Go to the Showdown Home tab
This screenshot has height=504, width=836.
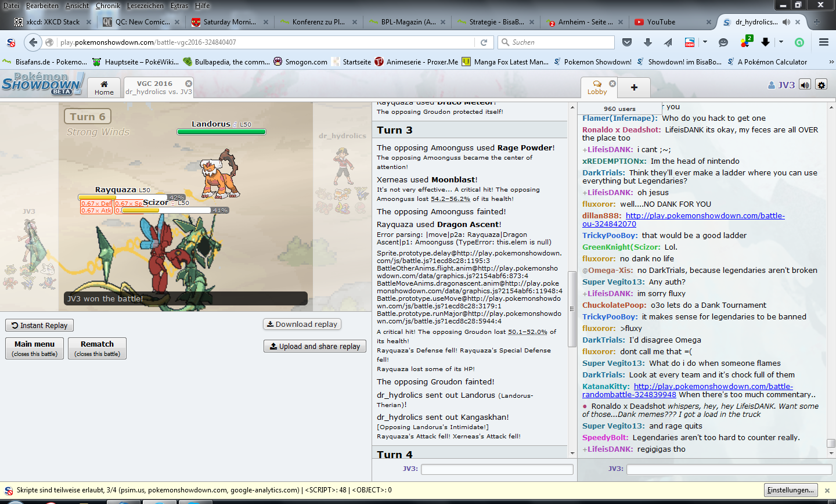click(x=104, y=88)
